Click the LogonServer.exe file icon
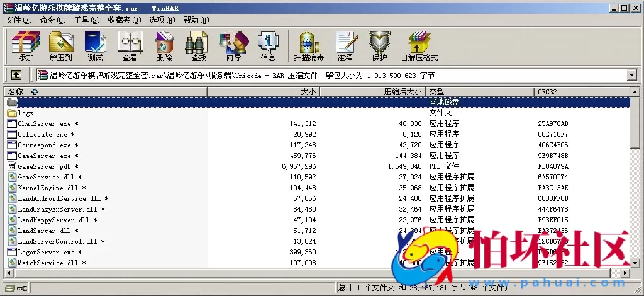Screen dimensions: 644x296 pyautogui.click(x=12, y=252)
